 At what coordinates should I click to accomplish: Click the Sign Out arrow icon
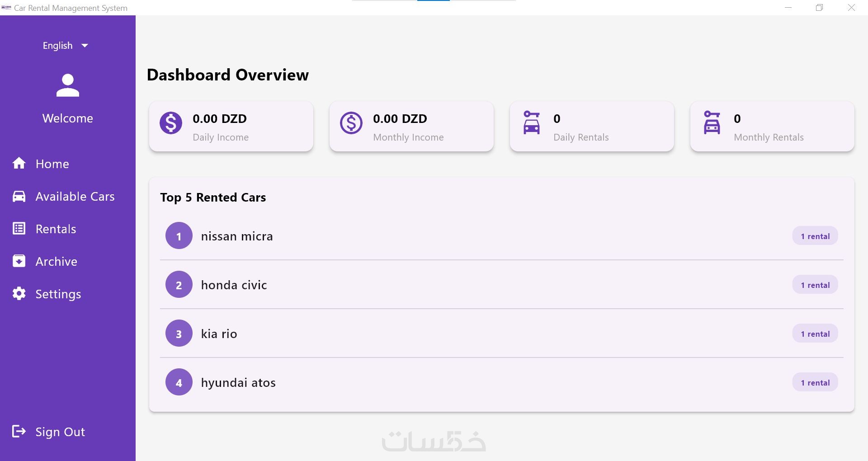click(19, 432)
